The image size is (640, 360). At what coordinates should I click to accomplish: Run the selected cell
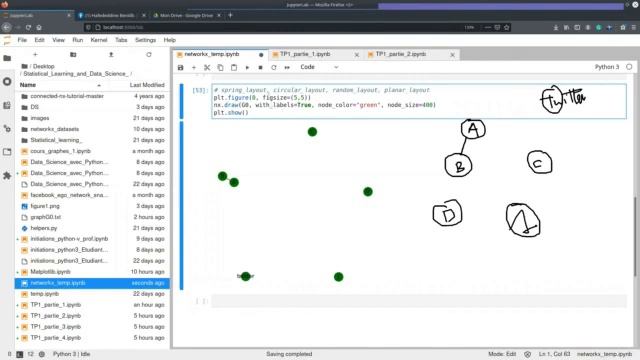click(x=247, y=67)
